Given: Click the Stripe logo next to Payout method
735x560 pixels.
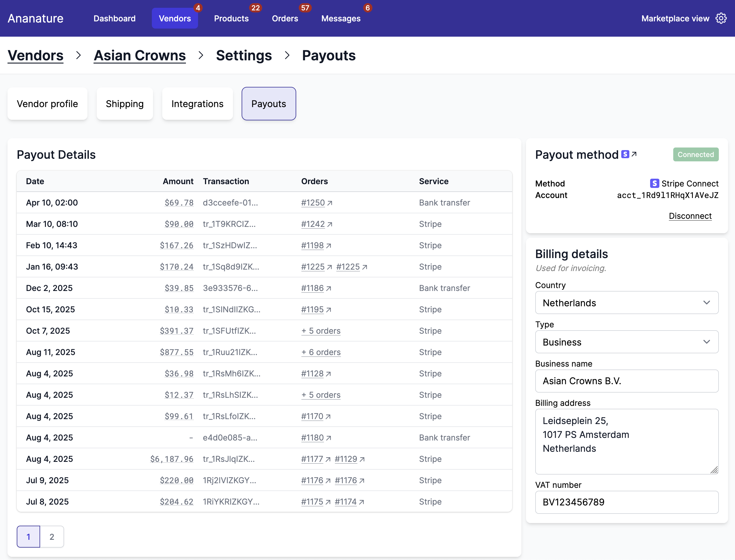Looking at the screenshot, I should 625,154.
